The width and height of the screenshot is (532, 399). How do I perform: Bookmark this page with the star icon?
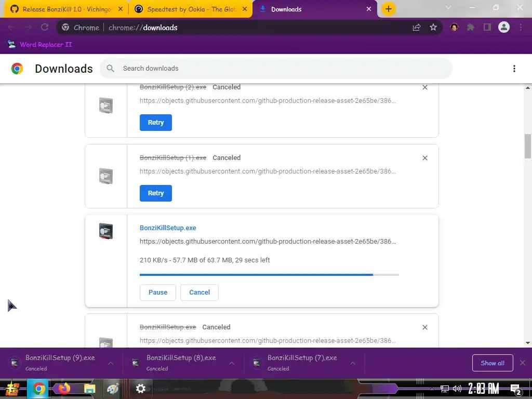click(x=433, y=28)
